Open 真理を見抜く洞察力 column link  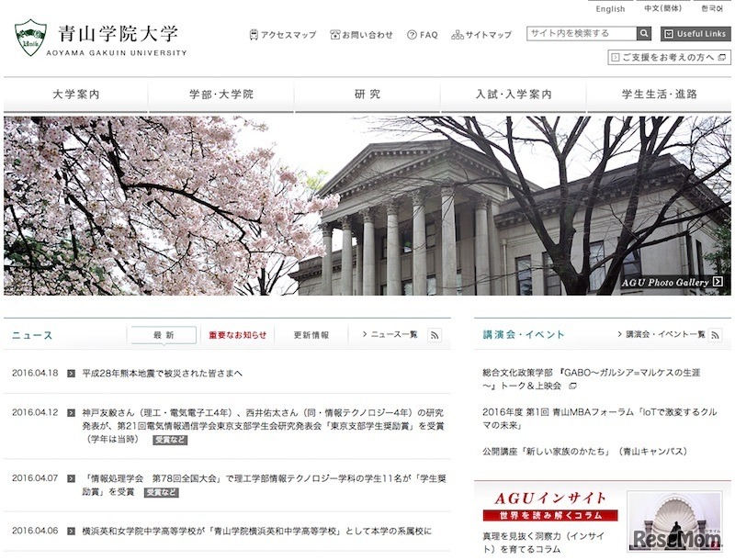pyautogui.click(x=544, y=543)
